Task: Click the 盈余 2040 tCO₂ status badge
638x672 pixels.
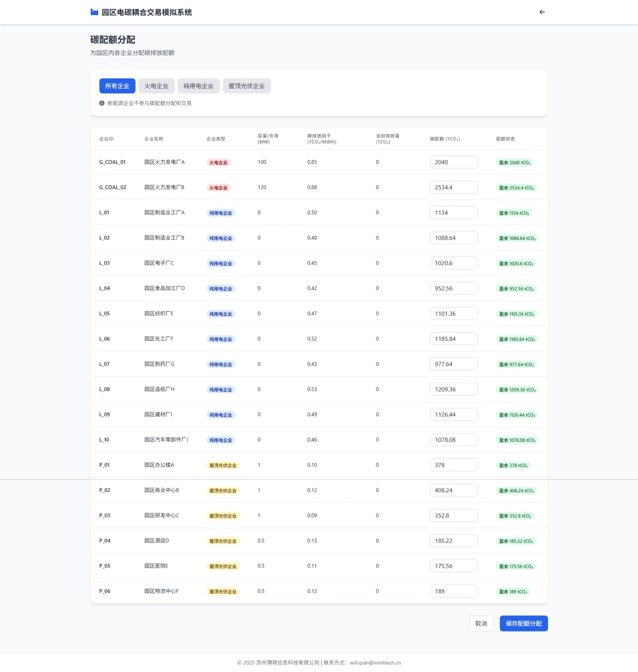Action: click(x=515, y=162)
